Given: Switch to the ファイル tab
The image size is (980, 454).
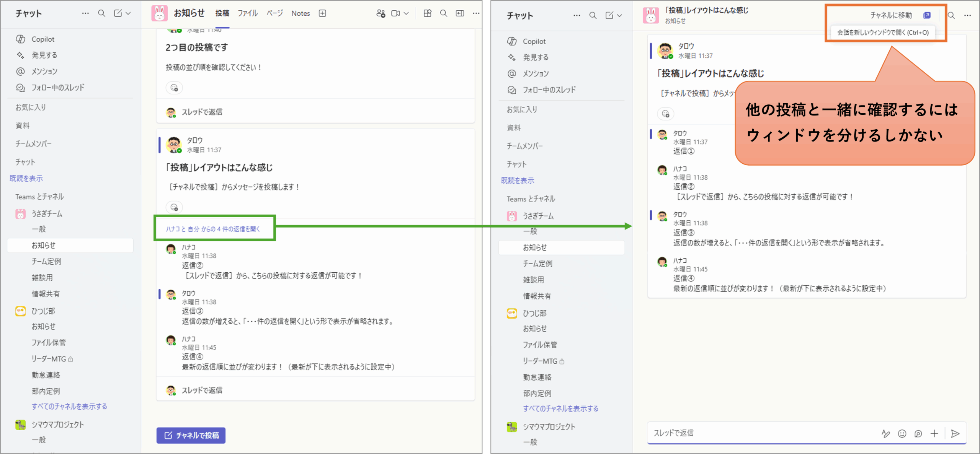Looking at the screenshot, I should [247, 13].
